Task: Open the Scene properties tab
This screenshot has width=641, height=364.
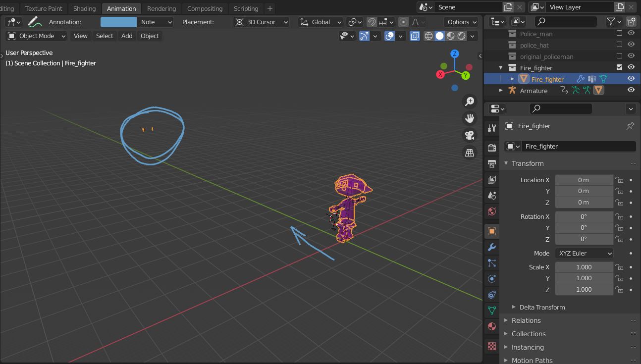Action: [x=492, y=195]
